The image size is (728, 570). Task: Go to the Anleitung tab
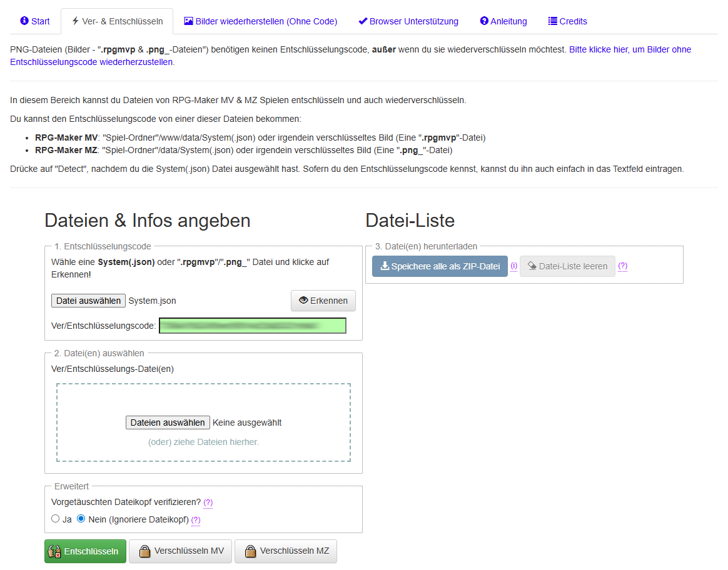(503, 21)
